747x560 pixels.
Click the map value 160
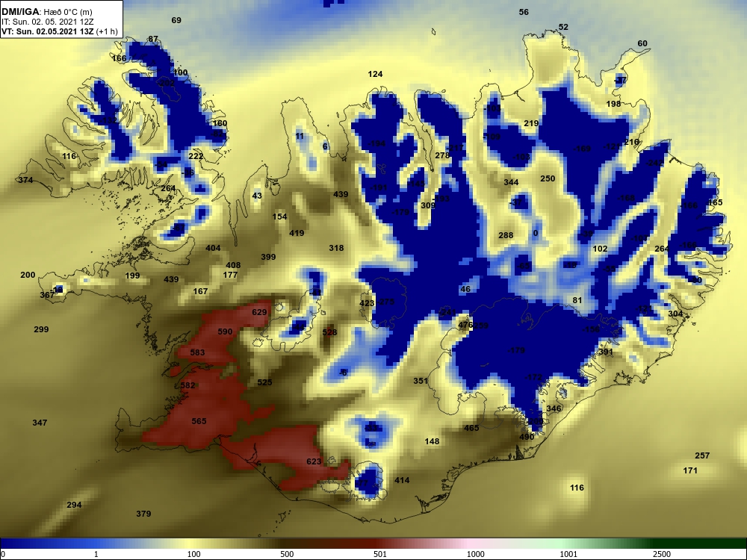[x=220, y=123]
